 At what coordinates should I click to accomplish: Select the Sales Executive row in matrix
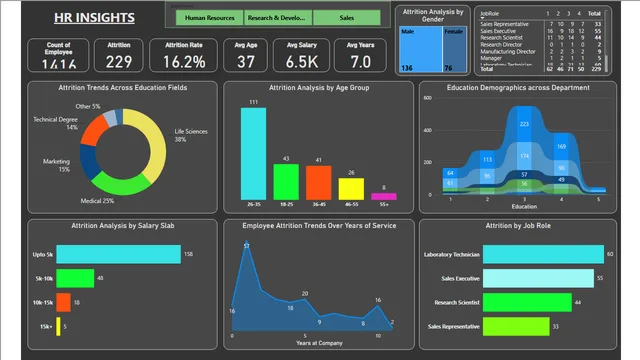tap(541, 31)
